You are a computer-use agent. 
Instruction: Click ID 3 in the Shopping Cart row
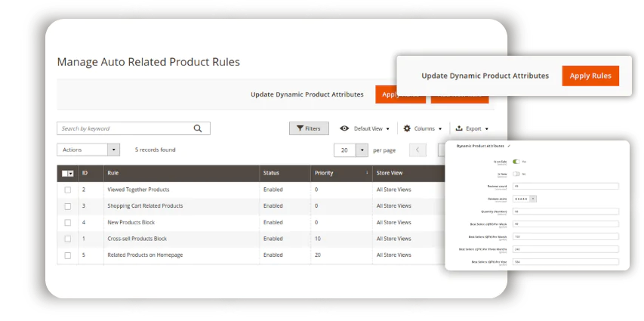pos(84,206)
